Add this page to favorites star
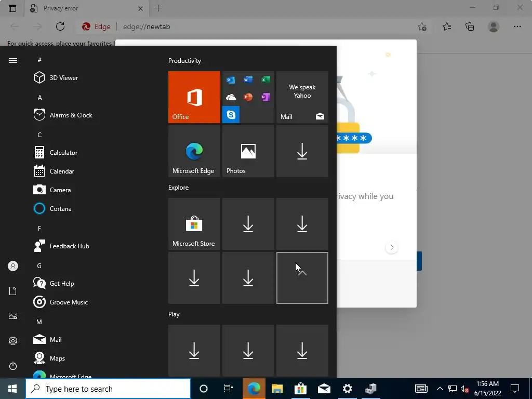 pyautogui.click(x=422, y=26)
